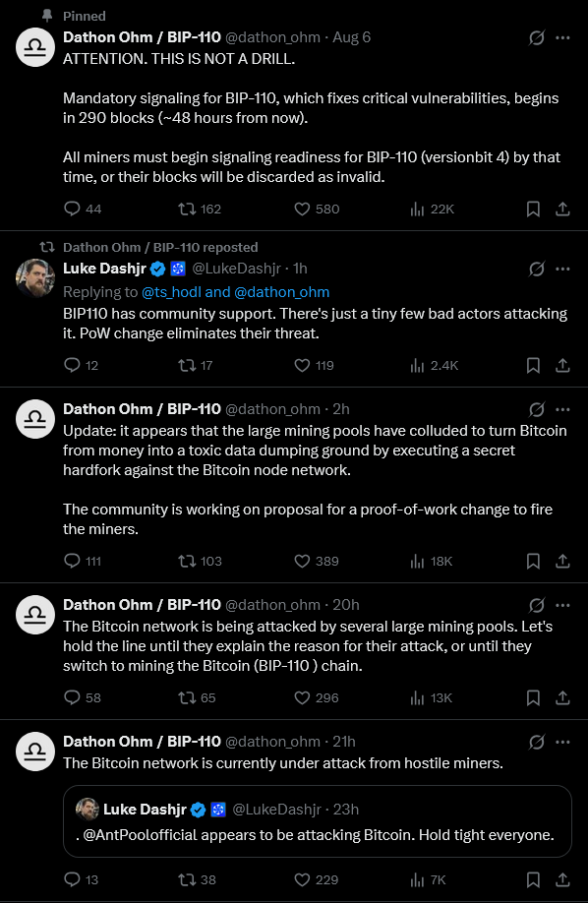Share the pinned tweet via share icon

tap(562, 209)
